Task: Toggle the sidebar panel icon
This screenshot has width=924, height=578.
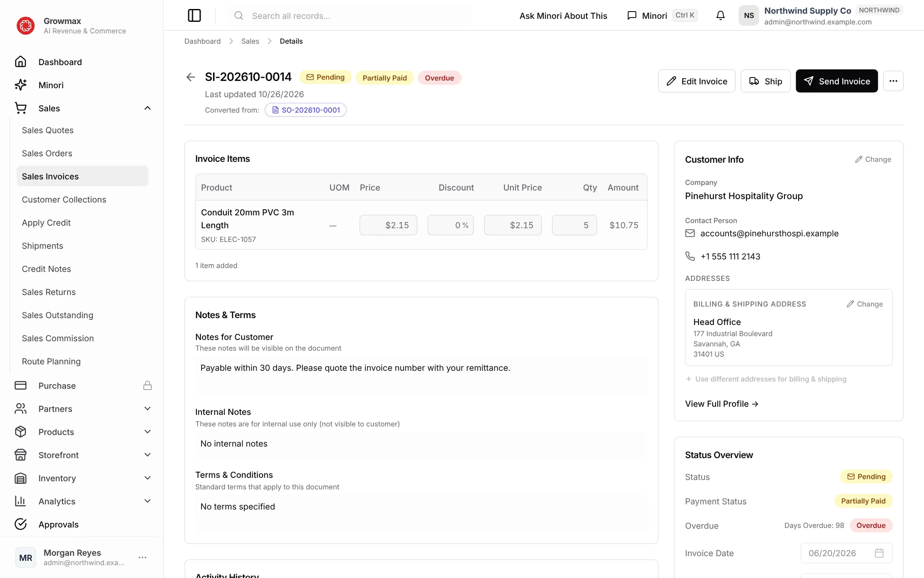Action: (x=194, y=16)
